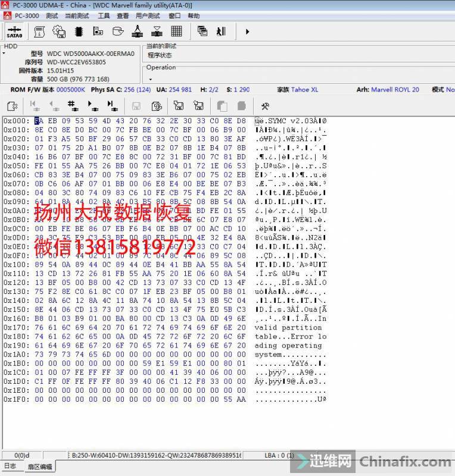Open the 窗口 menu
The height and width of the screenshot is (476, 455).
click(174, 16)
